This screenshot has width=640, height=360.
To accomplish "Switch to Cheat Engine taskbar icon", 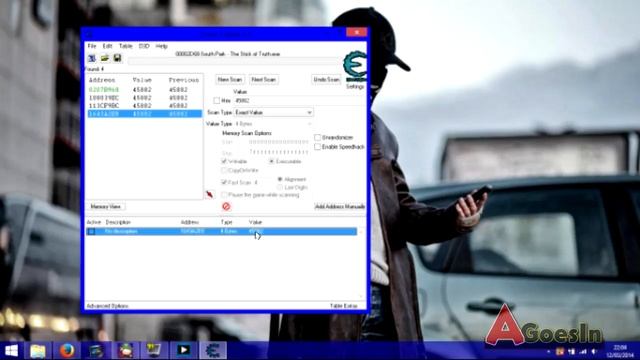I will point(213,351).
